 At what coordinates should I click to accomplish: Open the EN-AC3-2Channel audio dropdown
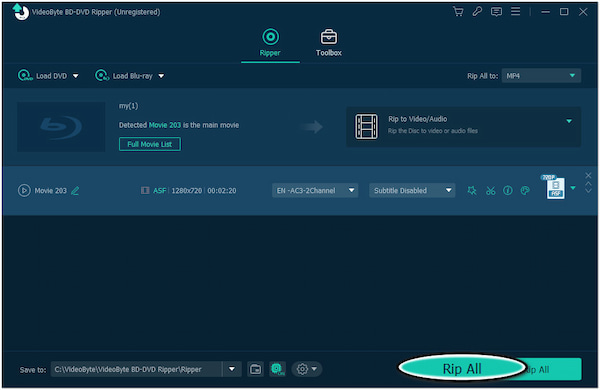pyautogui.click(x=315, y=190)
